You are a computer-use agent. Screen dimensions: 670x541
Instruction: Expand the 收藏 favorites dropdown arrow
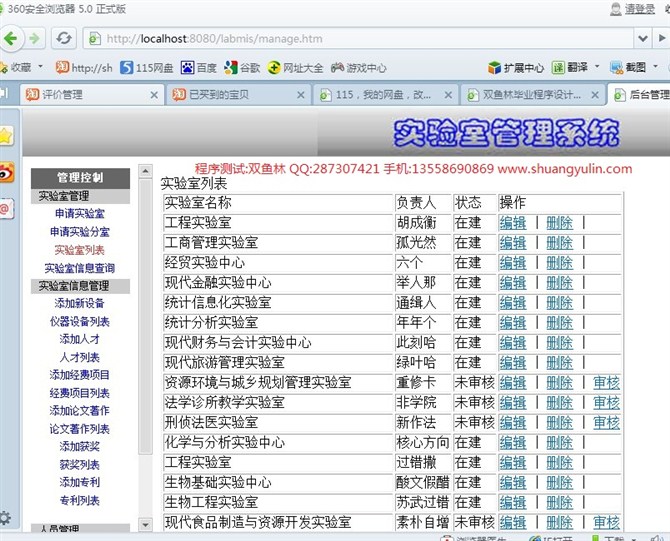[41, 67]
